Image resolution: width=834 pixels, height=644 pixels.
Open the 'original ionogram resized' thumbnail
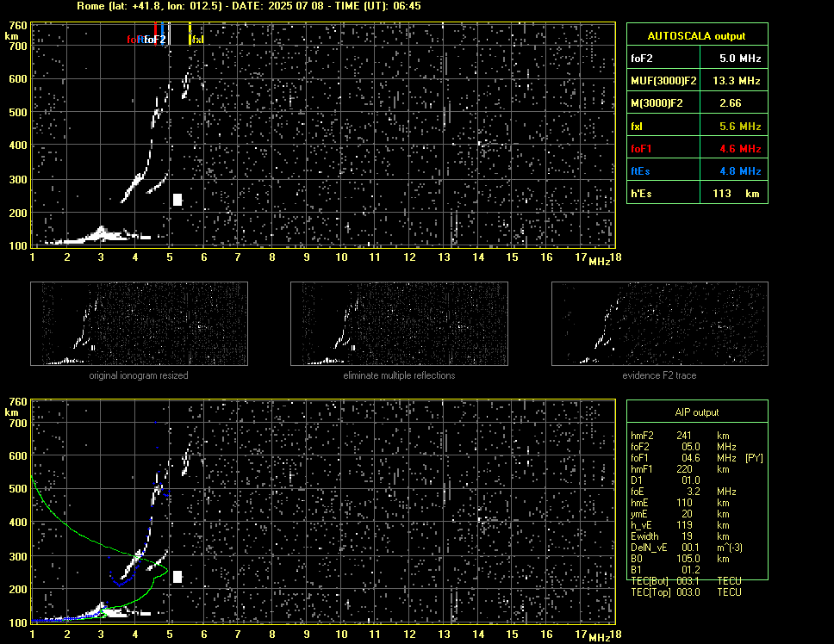pos(139,324)
